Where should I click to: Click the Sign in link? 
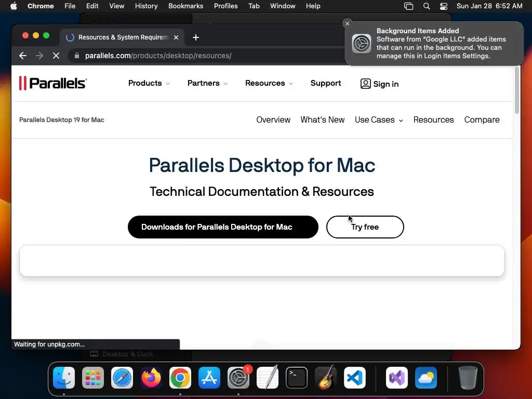pyautogui.click(x=386, y=84)
